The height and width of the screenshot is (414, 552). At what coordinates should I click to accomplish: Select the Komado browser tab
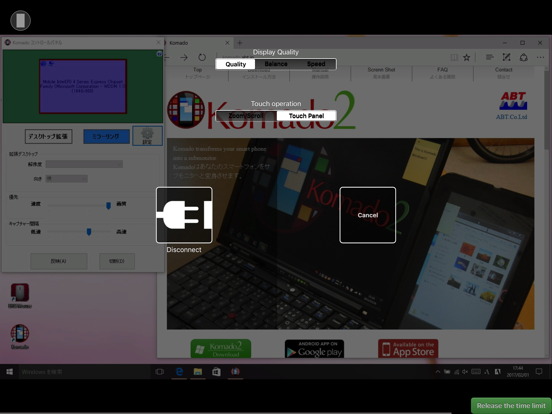(197, 43)
